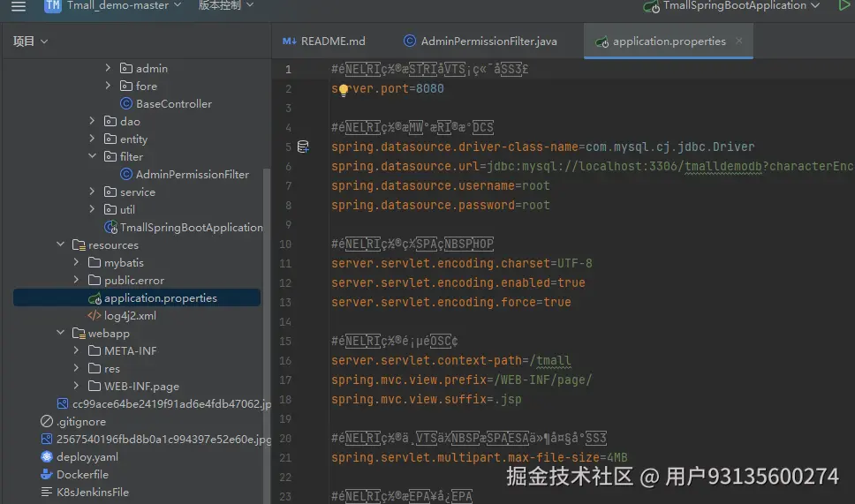
Task: Click the Dockerfile docker icon
Action: pos(46,474)
